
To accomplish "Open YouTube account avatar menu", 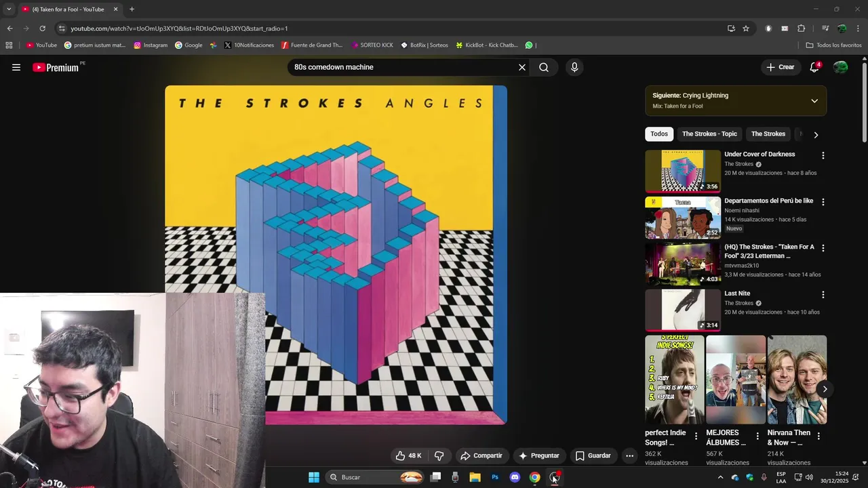I will click(x=840, y=67).
